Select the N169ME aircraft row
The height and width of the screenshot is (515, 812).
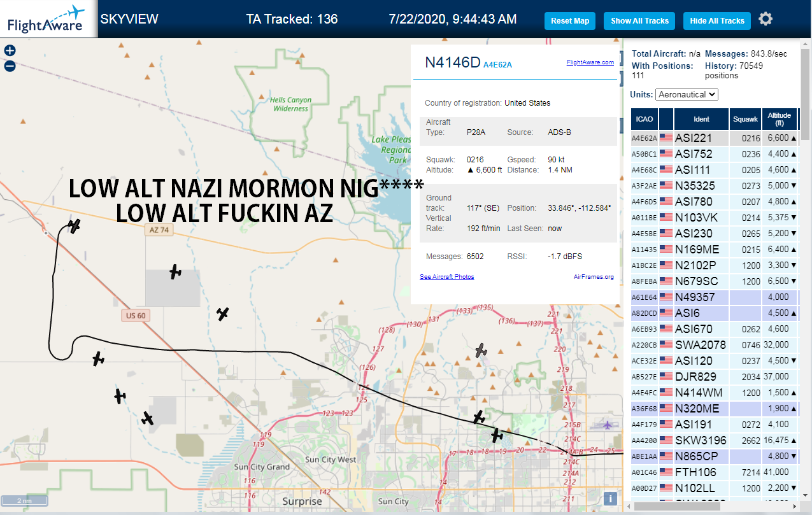pos(714,249)
